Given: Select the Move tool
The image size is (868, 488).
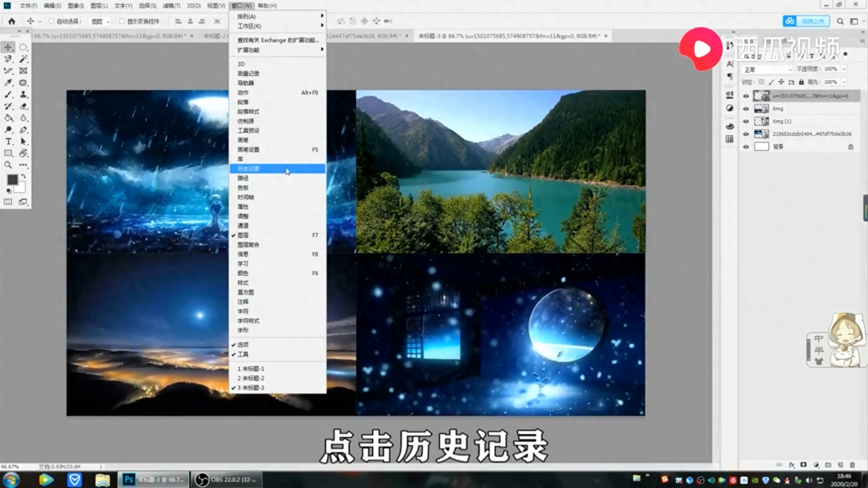Looking at the screenshot, I should (x=7, y=47).
